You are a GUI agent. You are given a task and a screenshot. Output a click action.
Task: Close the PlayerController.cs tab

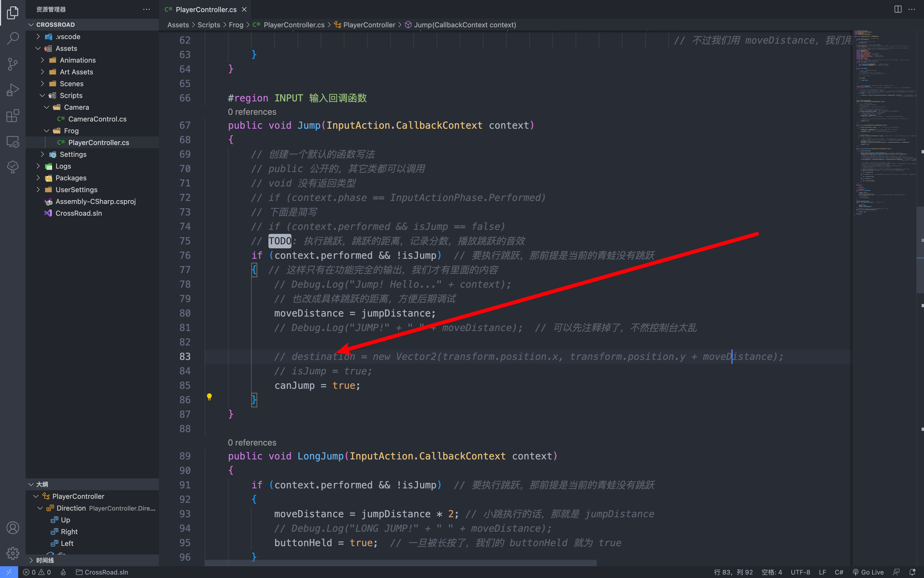click(x=244, y=9)
